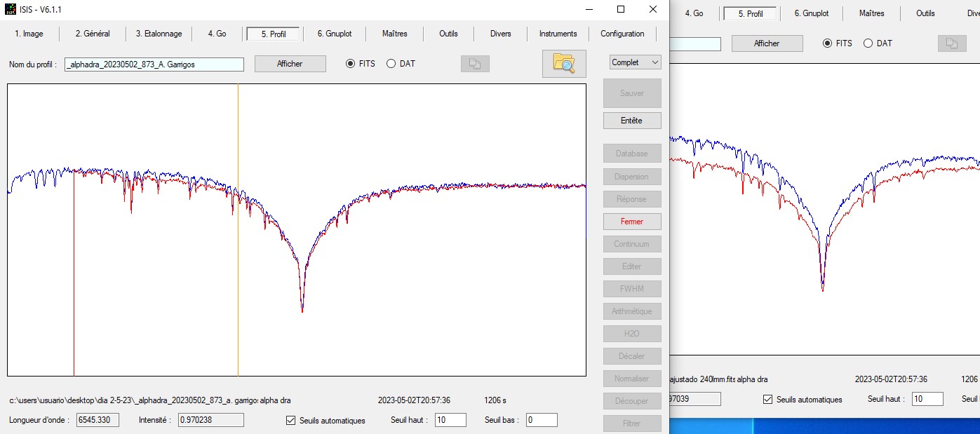Image resolution: width=980 pixels, height=434 pixels.
Task: Click the ISIS app icon in title bar
Action: click(x=11, y=9)
